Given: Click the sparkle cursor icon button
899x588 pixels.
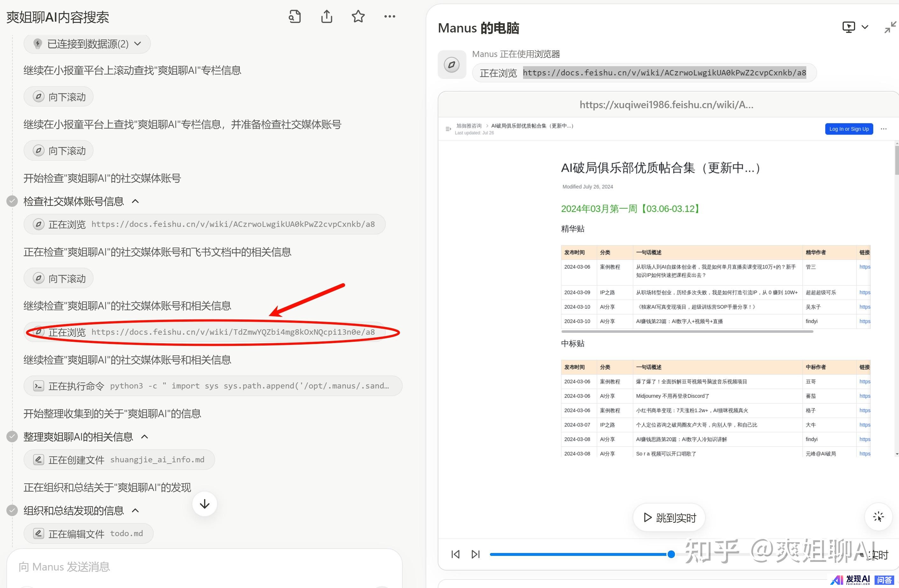Looking at the screenshot, I should tap(878, 517).
